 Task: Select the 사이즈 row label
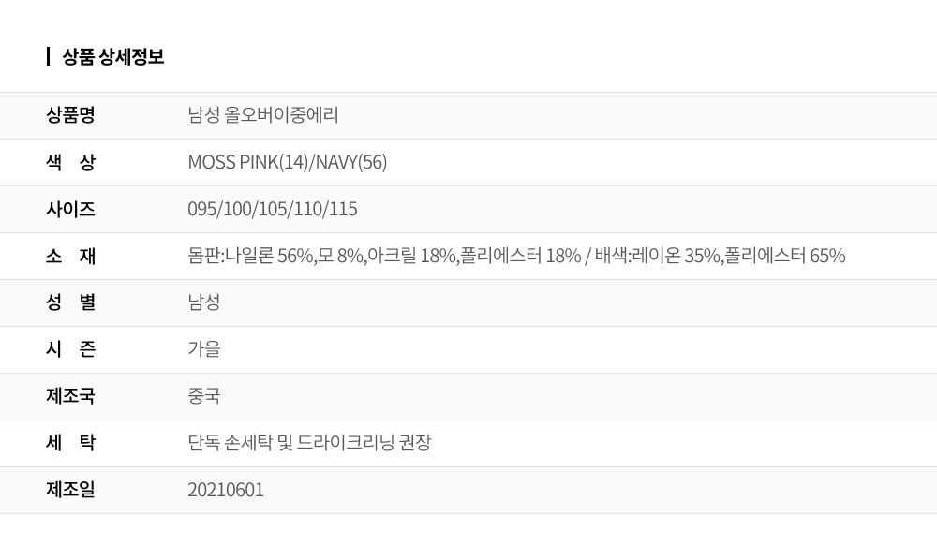(x=70, y=209)
